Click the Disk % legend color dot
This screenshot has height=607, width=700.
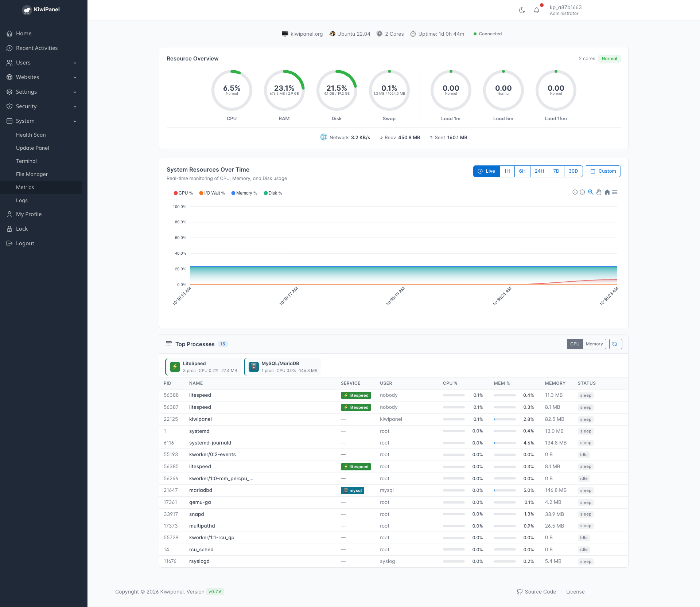point(266,193)
